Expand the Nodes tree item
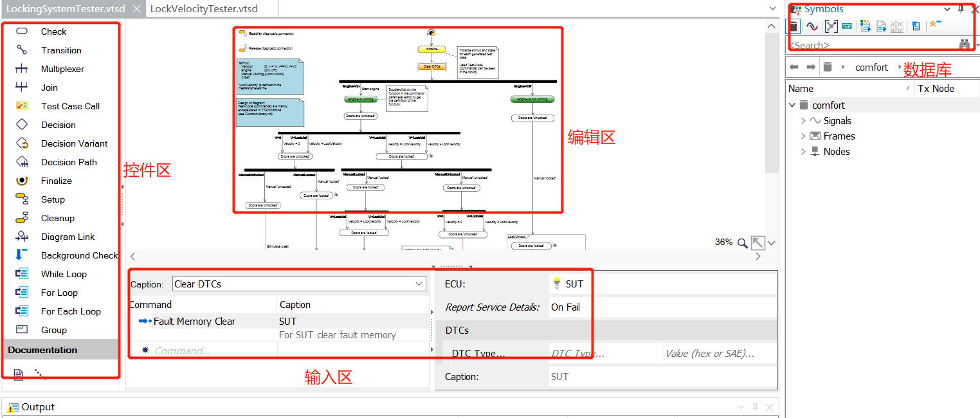This screenshot has width=980, height=418. click(803, 151)
